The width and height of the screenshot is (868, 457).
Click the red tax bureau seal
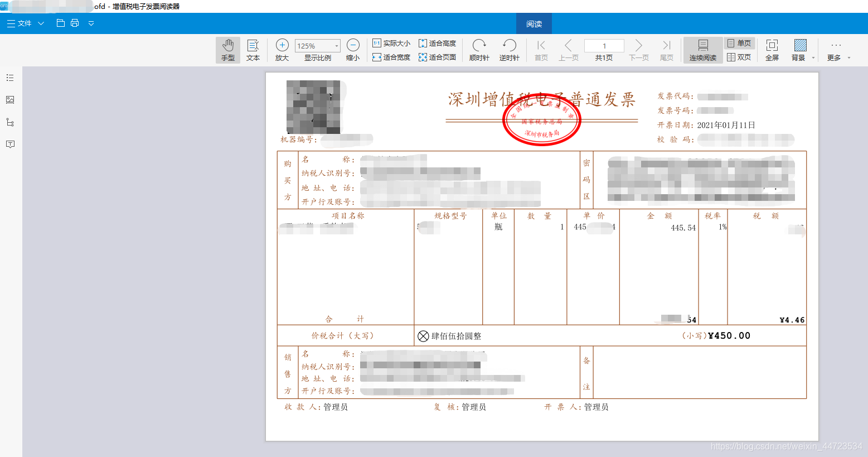542,120
